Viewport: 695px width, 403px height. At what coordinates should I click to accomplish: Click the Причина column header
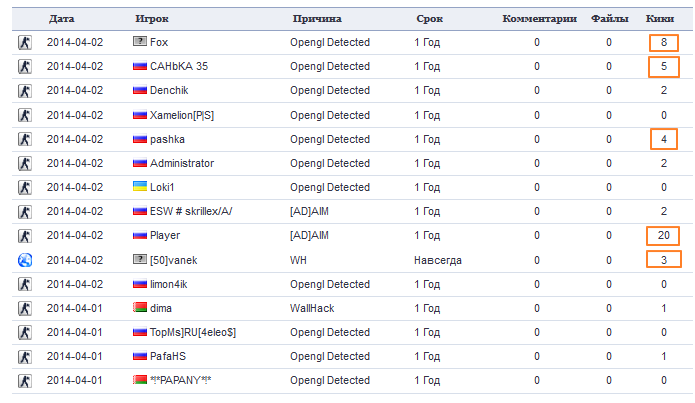click(317, 19)
